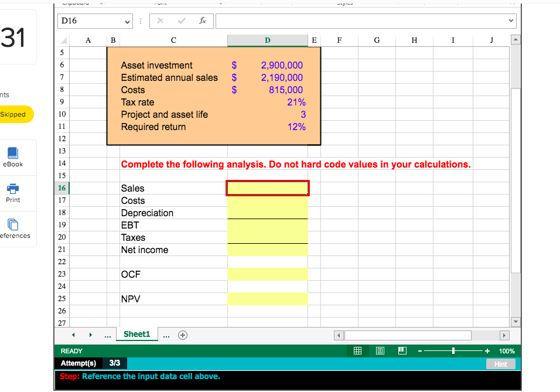
Task: Click the Insert Function (fx) icon
Action: [203, 21]
